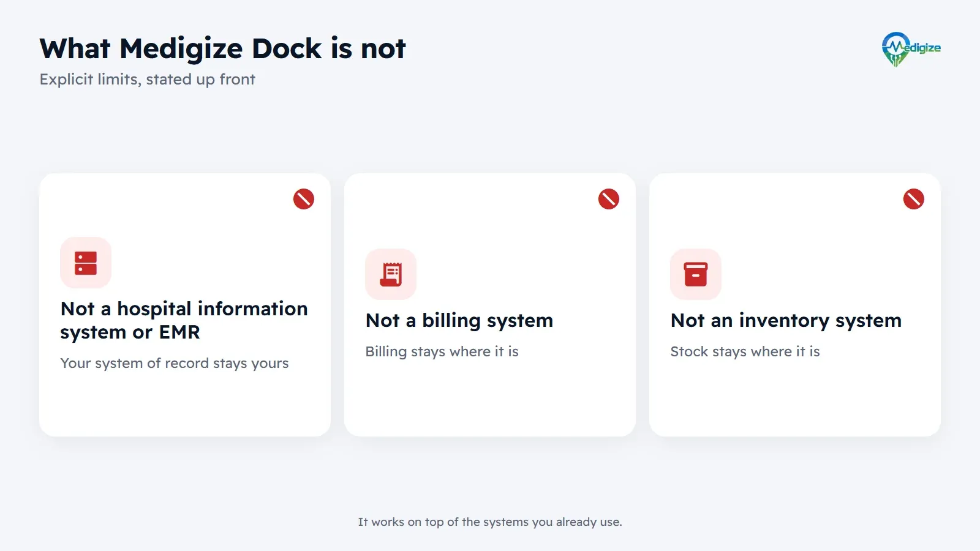Click prohibited sign on inventory system card
This screenshot has width=980, height=551.
pyautogui.click(x=914, y=199)
